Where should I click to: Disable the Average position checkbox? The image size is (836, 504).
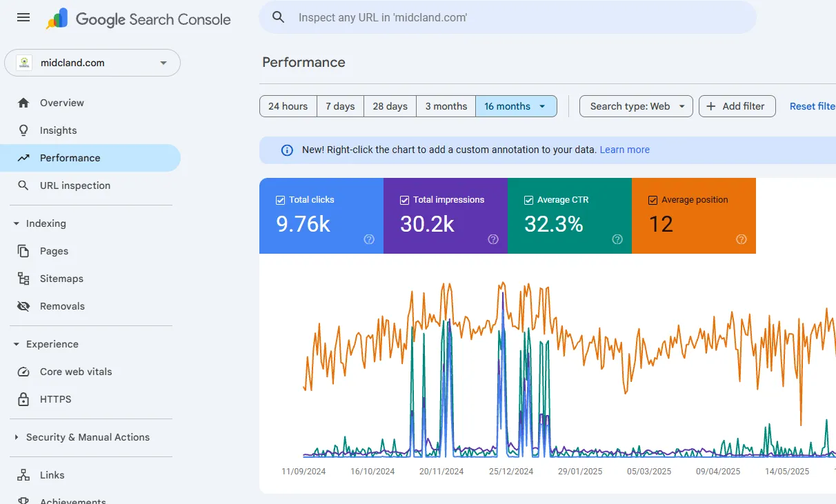(x=653, y=200)
